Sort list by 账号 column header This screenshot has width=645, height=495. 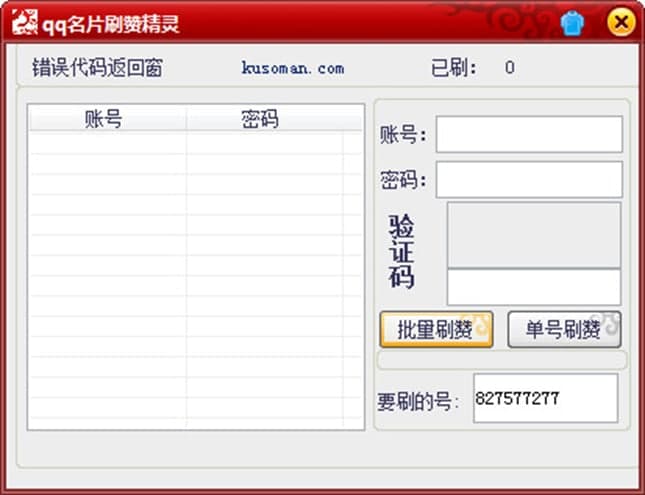tap(108, 119)
